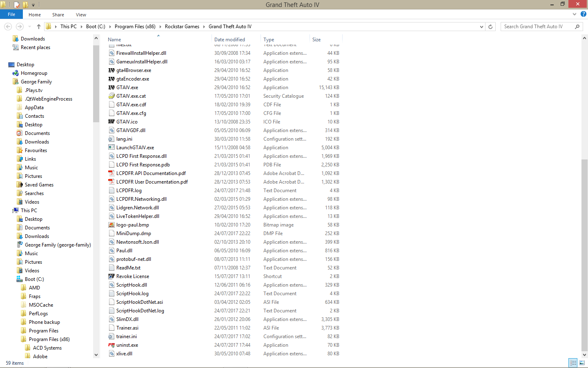Screen dimensions: 588x368
Task: Select the Revoke License shortcut icon
Action: (111, 276)
